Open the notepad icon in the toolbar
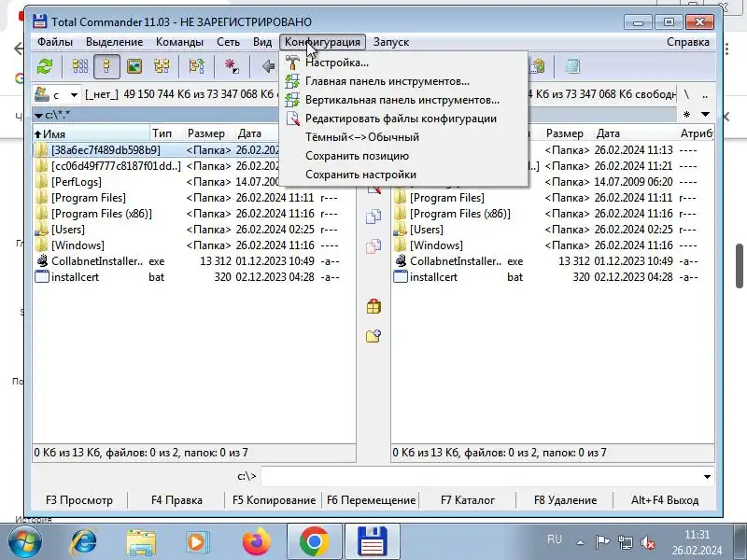Image resolution: width=747 pixels, height=560 pixels. point(572,66)
